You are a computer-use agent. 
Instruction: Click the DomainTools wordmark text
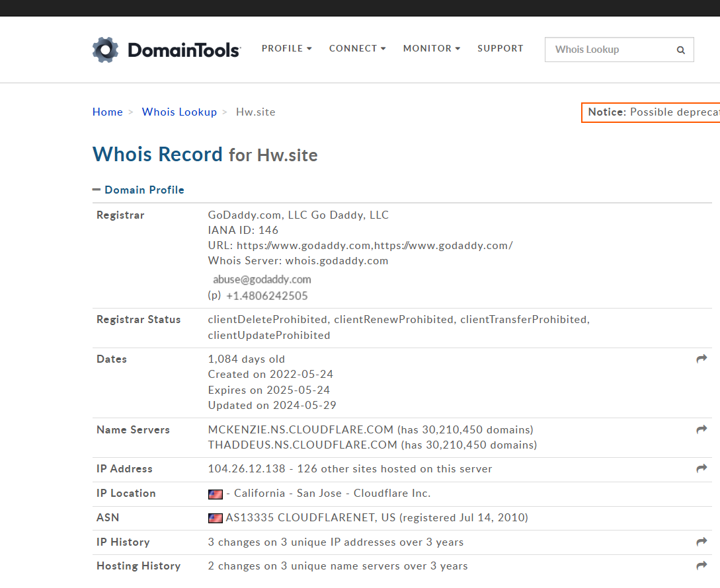click(184, 50)
